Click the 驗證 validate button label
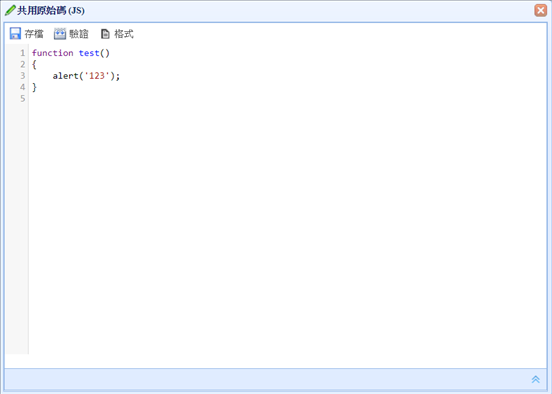552x394 pixels. 79,34
